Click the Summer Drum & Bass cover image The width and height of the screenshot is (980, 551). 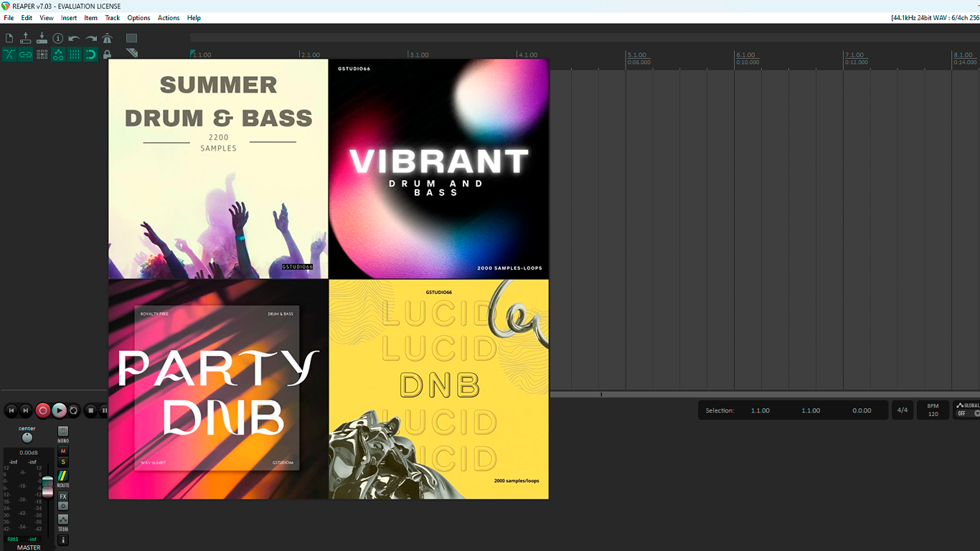tap(218, 169)
